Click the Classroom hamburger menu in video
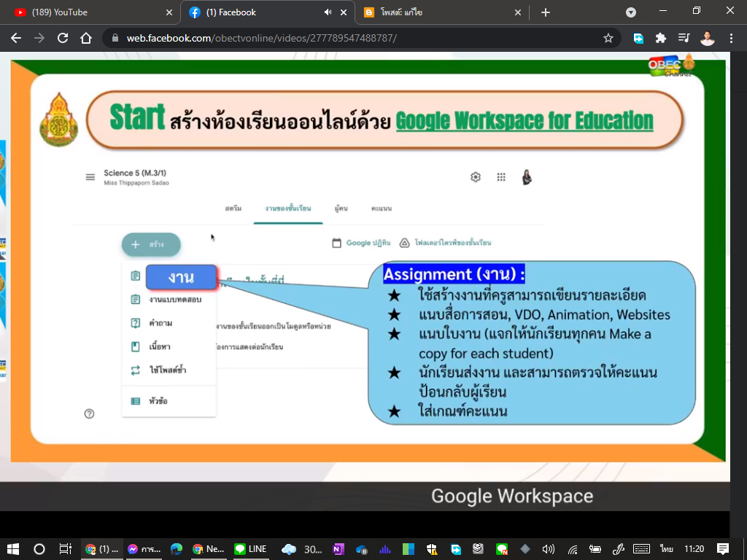Screen dimensions: 747x560 coord(90,177)
